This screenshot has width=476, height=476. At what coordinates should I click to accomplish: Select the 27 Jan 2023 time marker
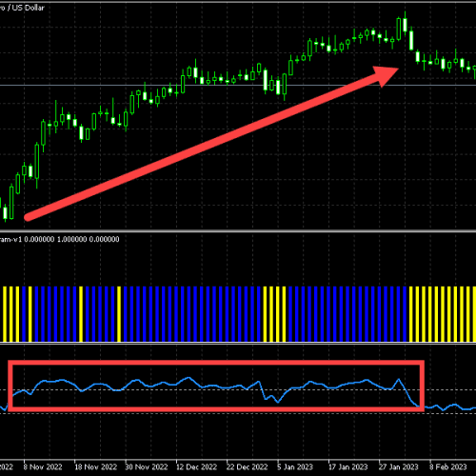[x=399, y=467]
